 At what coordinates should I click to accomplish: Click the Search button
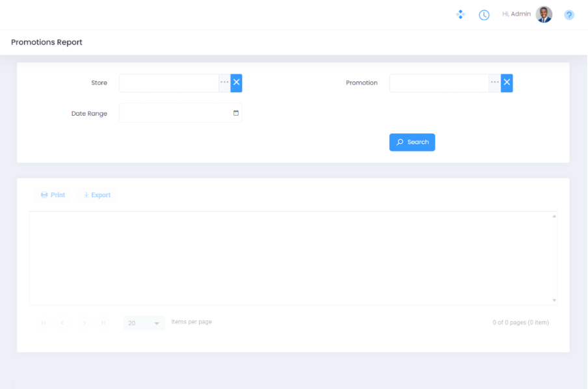412,142
